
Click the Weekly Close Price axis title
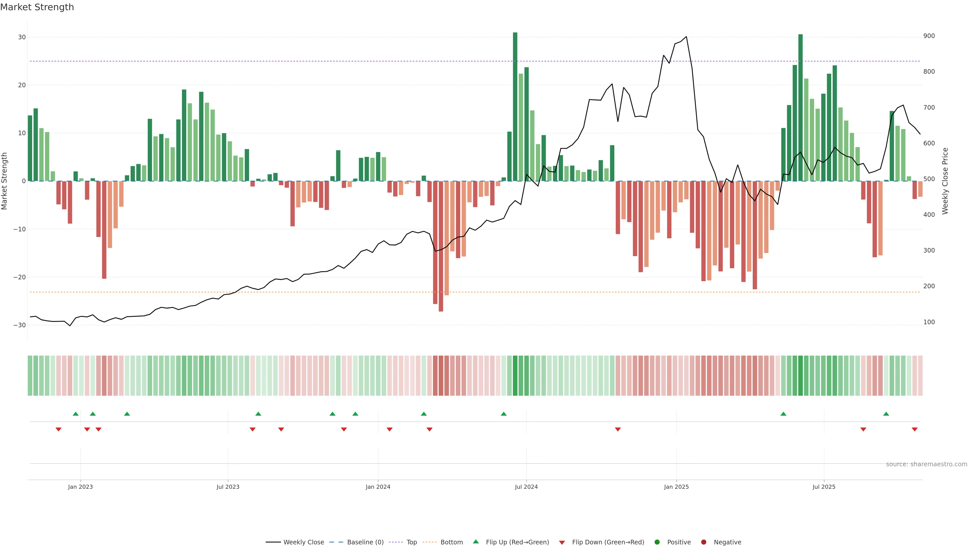945,181
